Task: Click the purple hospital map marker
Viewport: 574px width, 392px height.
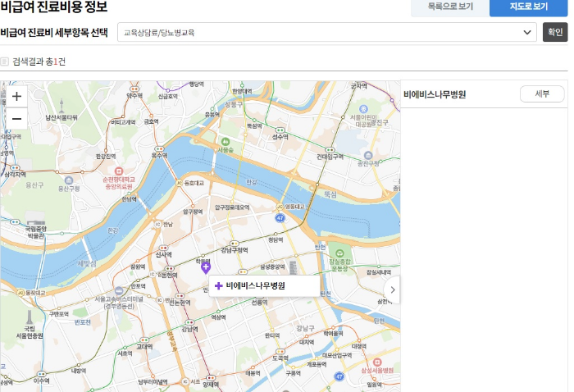Action: [x=206, y=268]
